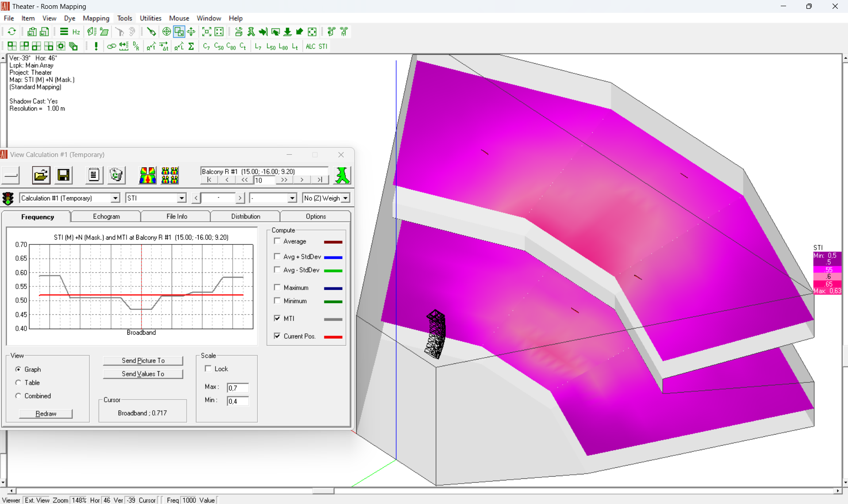Viewport: 848px width, 504px height.
Task: Click the Redraw button
Action: coord(46,413)
